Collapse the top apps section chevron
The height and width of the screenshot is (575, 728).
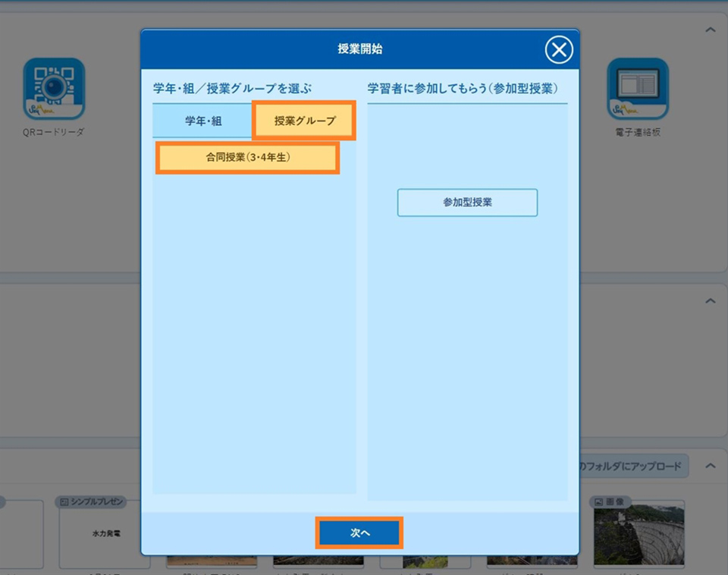710,30
